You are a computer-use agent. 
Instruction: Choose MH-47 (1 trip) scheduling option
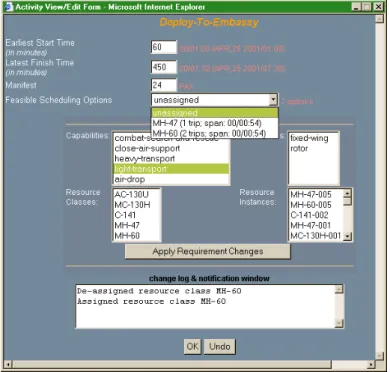tap(214, 123)
